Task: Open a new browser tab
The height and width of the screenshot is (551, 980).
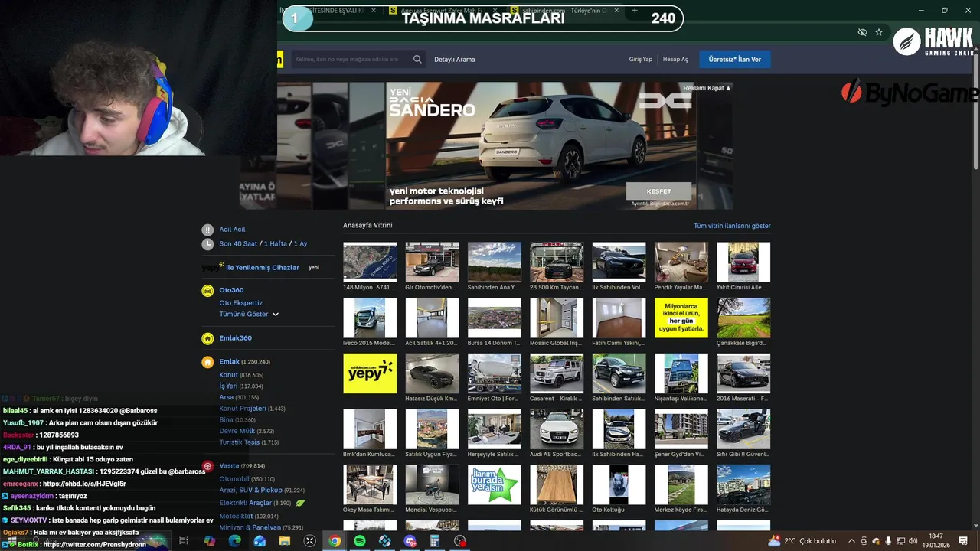Action: pos(635,11)
